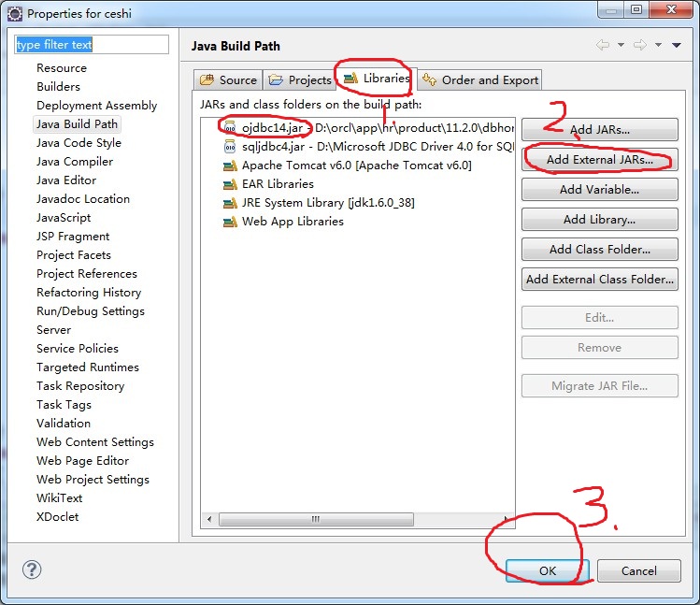
Task: Select JRE System Library [jdk1.6.0_38] text
Action: click(x=328, y=203)
